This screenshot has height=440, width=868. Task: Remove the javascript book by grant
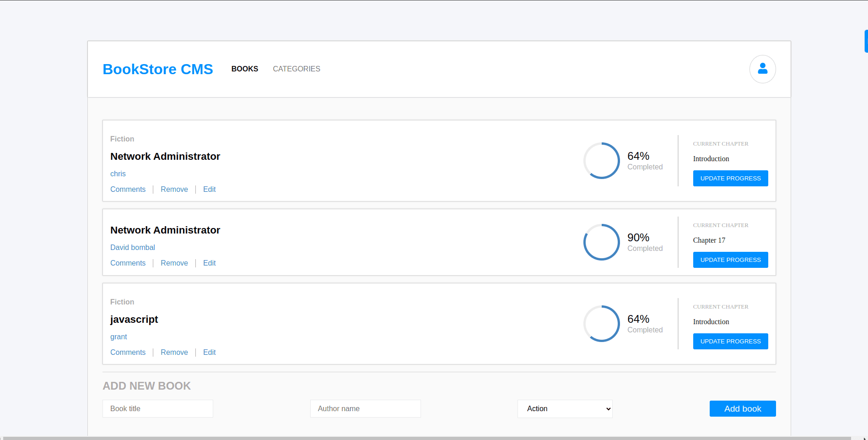pos(174,353)
